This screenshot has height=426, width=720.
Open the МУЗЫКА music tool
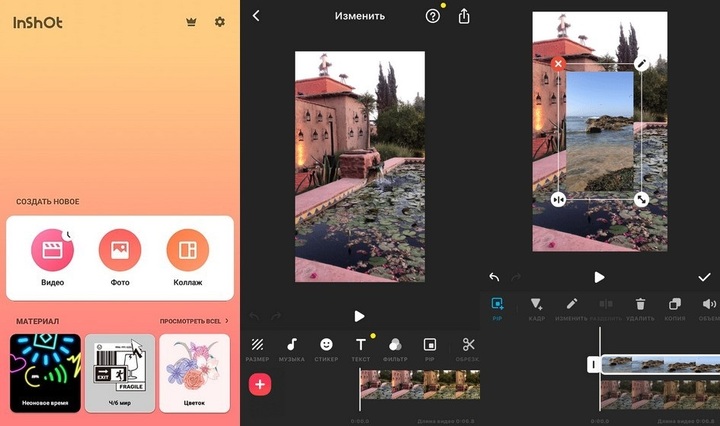pyautogui.click(x=292, y=350)
